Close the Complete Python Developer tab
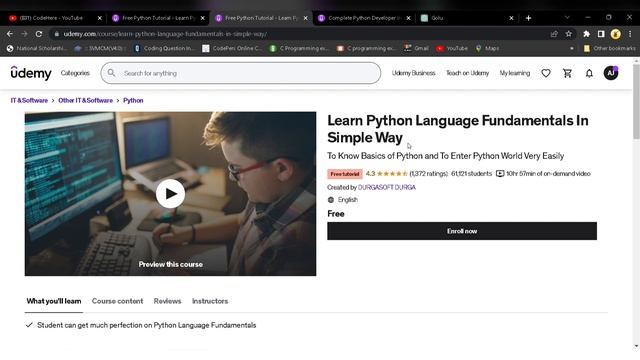Viewport: 640px width, 360px height. 409,18
